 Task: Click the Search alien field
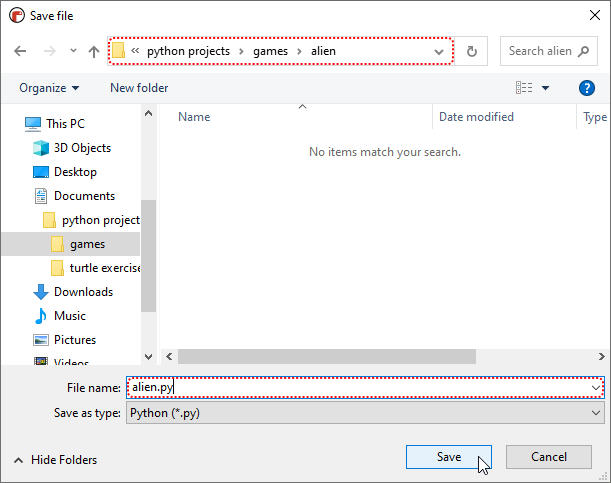(549, 51)
